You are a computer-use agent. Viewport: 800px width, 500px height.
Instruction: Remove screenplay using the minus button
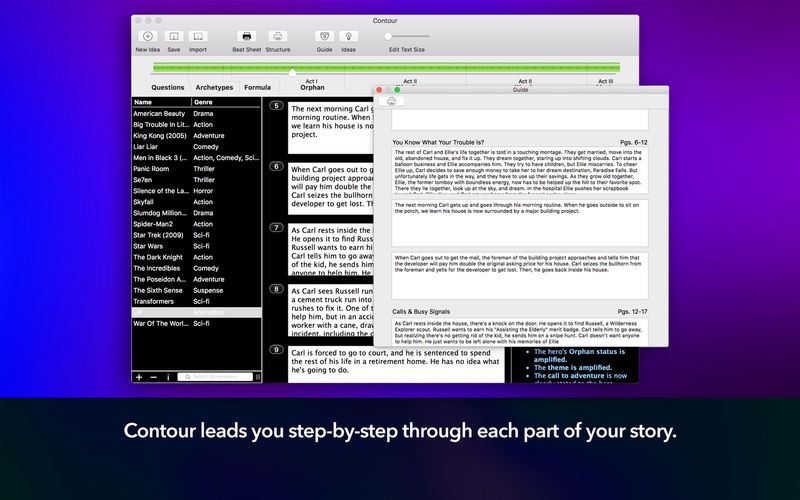coord(154,377)
